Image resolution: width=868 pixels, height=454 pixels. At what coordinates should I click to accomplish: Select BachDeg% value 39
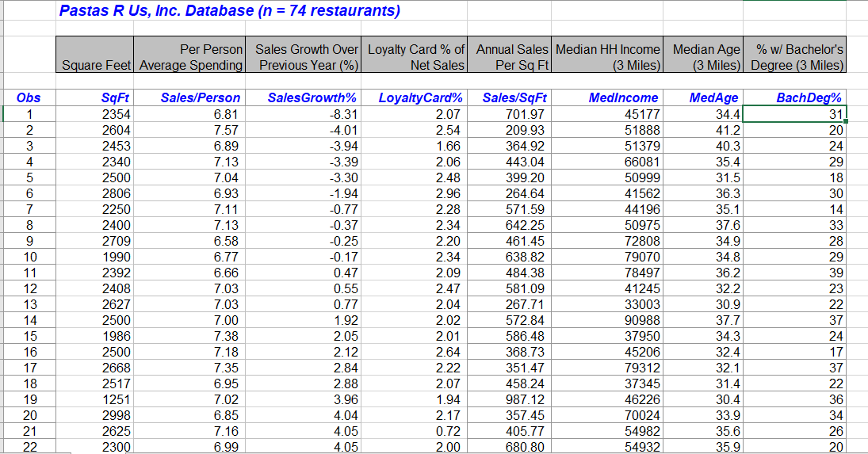(795, 273)
